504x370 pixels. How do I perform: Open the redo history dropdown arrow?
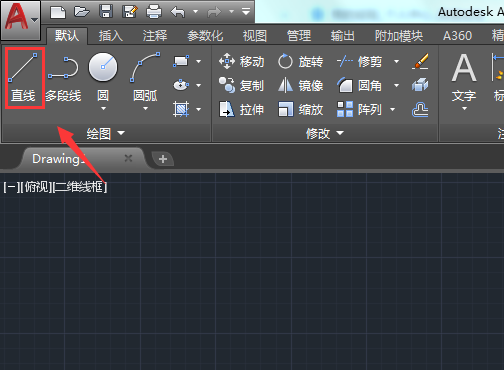coord(231,12)
